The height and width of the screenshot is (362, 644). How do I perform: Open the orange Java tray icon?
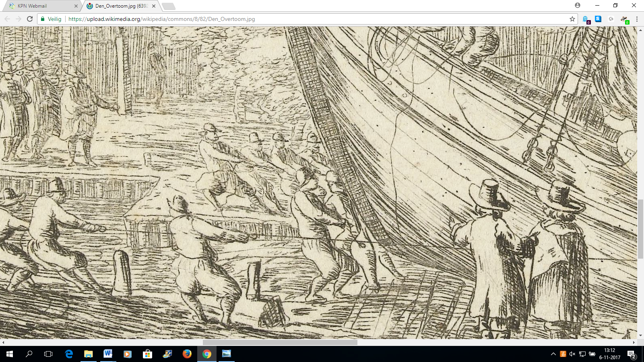(x=563, y=354)
